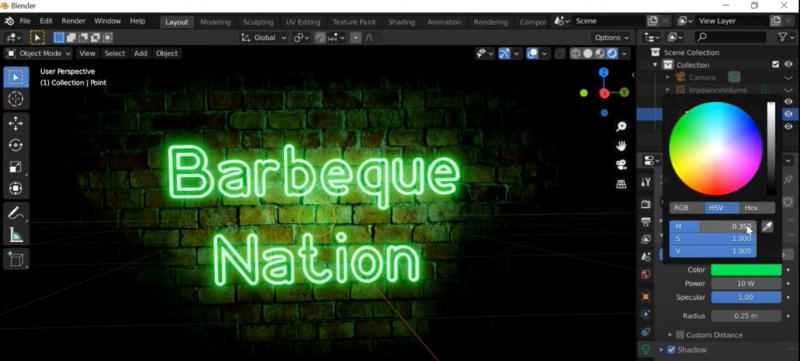
Task: Toggle visibility of the highlighted outliner row
Action: (788, 114)
